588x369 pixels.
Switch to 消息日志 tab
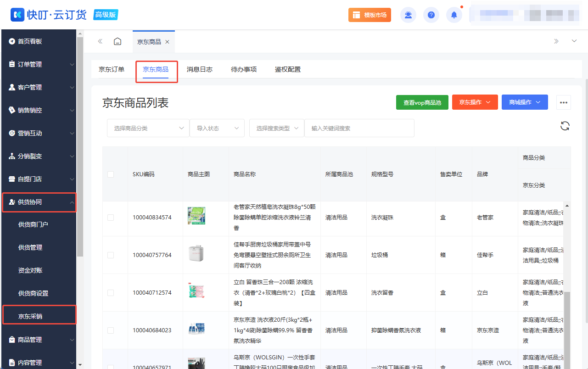200,70
